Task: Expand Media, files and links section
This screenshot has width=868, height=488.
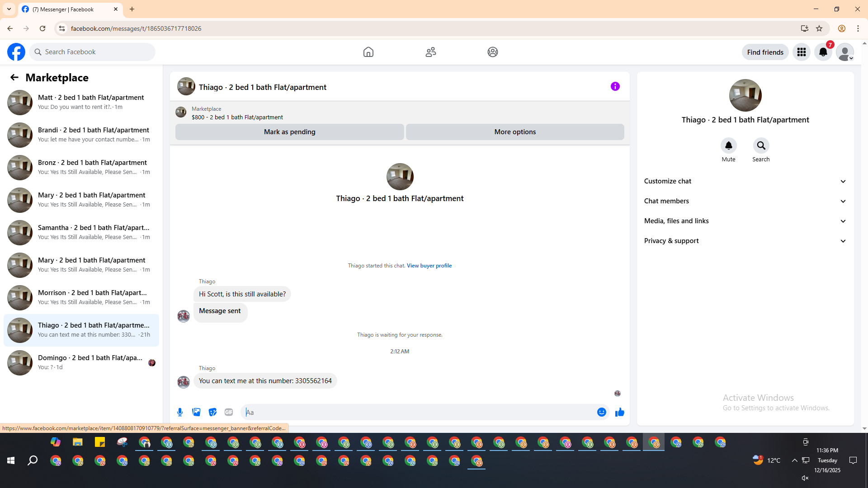Action: point(745,221)
